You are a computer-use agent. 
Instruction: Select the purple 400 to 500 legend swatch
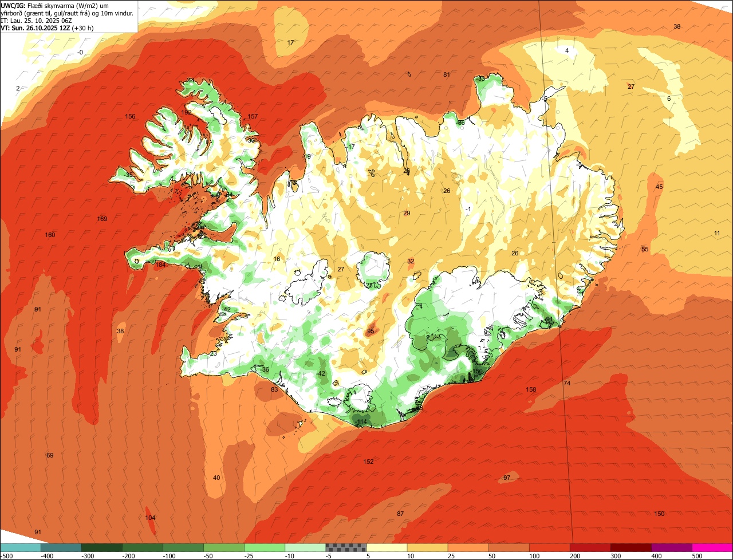click(x=672, y=547)
